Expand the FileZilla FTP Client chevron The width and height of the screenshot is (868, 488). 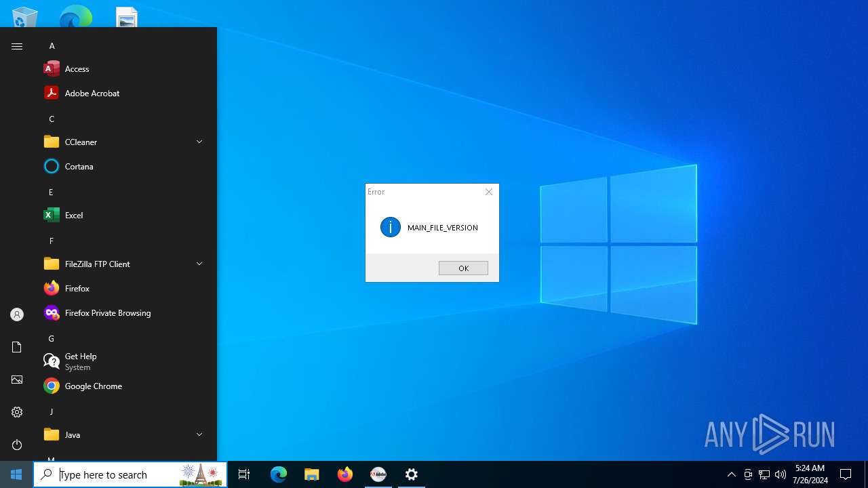(199, 264)
